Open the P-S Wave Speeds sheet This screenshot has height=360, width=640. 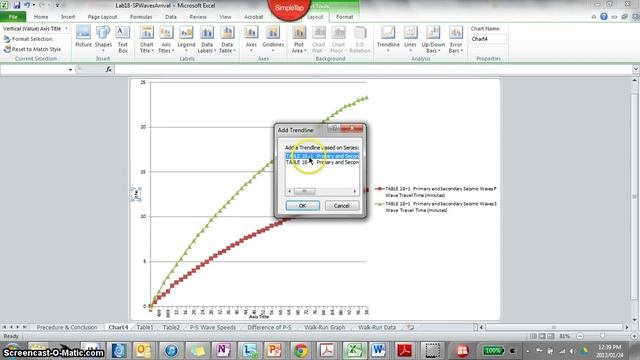[x=213, y=327]
